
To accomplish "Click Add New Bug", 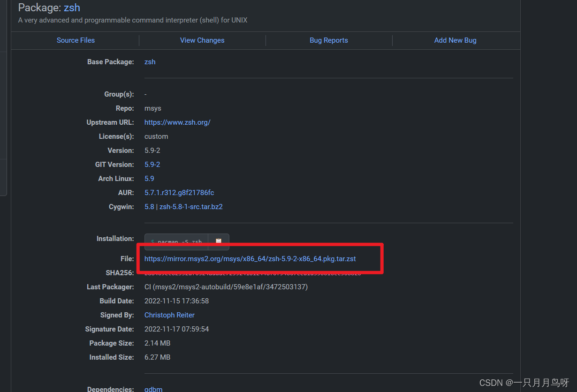I will click(x=455, y=40).
